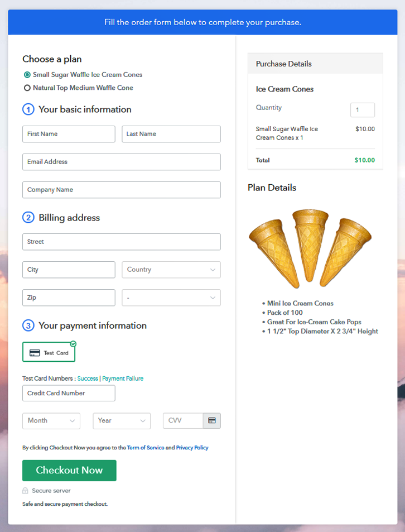Click the credit card icon on Test Card

point(35,353)
